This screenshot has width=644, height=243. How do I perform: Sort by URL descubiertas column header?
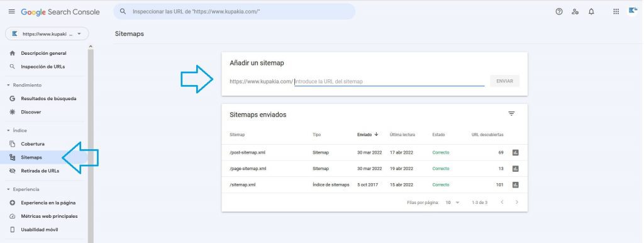click(487, 135)
